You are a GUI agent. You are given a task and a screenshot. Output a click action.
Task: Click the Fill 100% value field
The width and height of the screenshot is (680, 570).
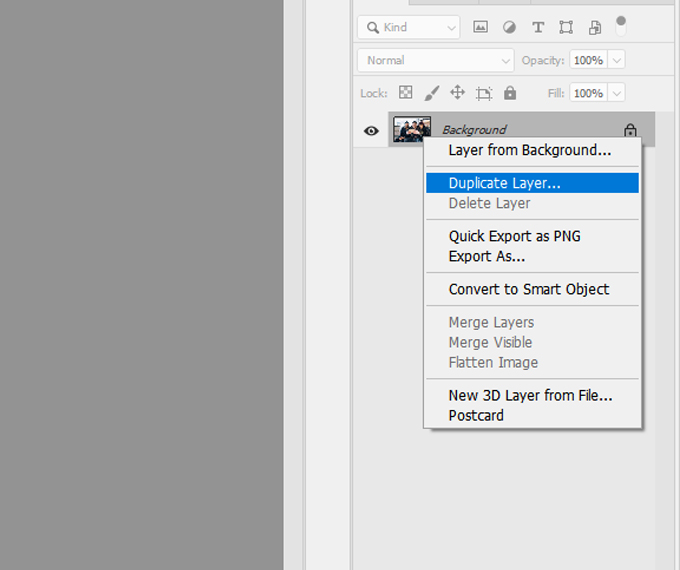coord(588,93)
